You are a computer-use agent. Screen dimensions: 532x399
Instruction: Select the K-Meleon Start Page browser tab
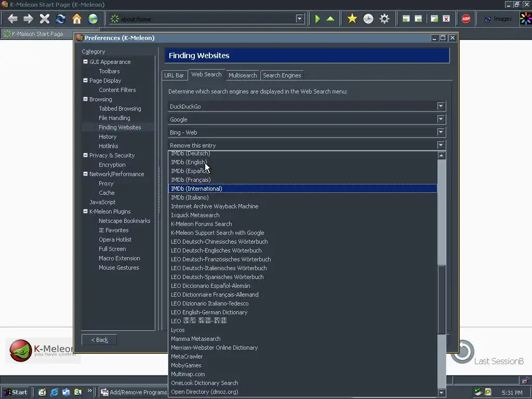37,34
